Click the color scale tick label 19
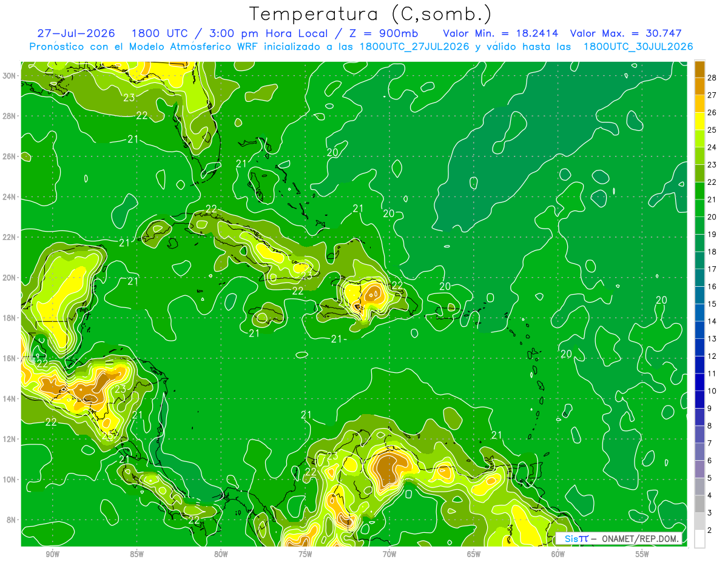The width and height of the screenshot is (728, 562). coord(712,234)
